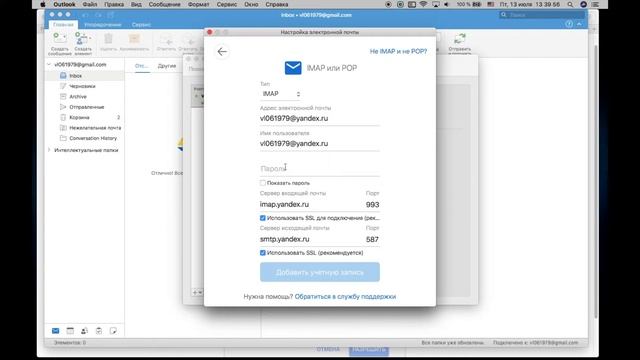The height and width of the screenshot is (360, 640).
Task: Click the Пароль input field
Action: point(320,169)
